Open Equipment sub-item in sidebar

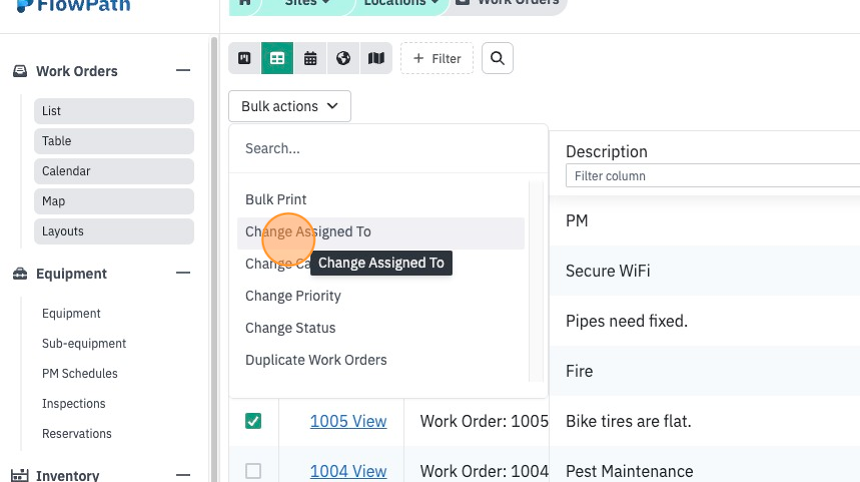pos(71,314)
